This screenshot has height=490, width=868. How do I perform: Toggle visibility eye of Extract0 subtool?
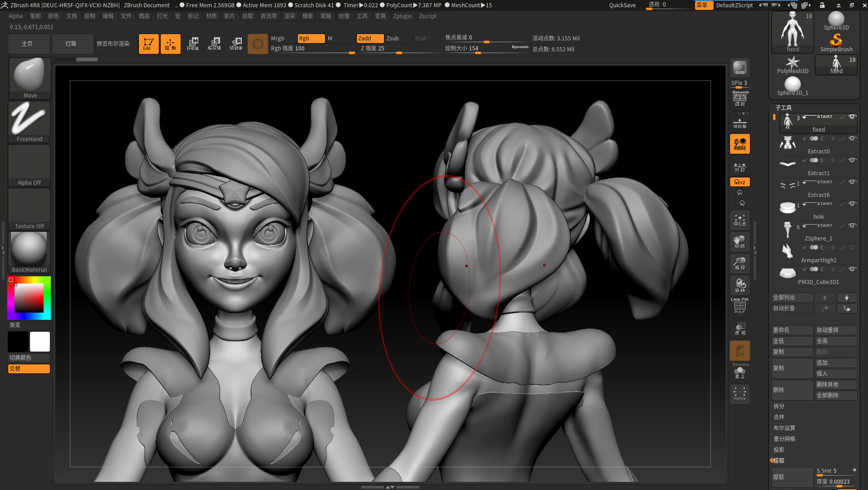pyautogui.click(x=852, y=138)
